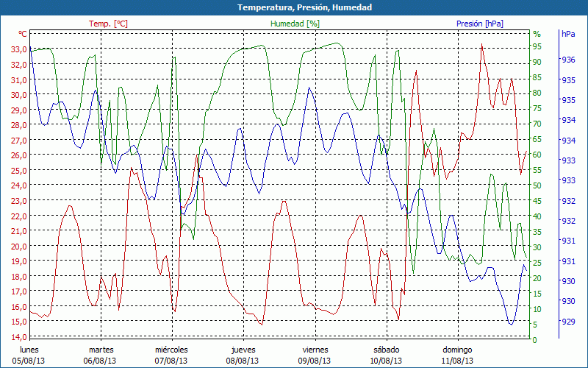Click the % unit on the humidity axis

(537, 35)
